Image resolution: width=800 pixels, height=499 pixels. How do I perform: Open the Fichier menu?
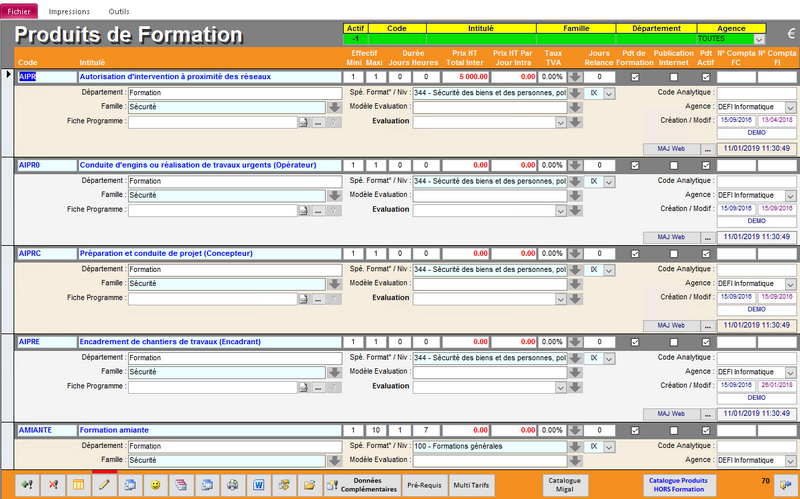coord(20,10)
